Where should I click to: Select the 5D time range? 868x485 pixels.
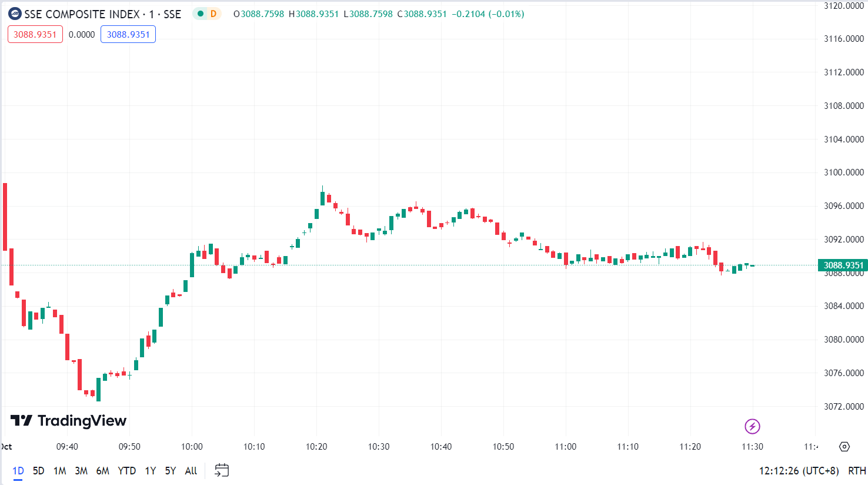[x=38, y=471]
